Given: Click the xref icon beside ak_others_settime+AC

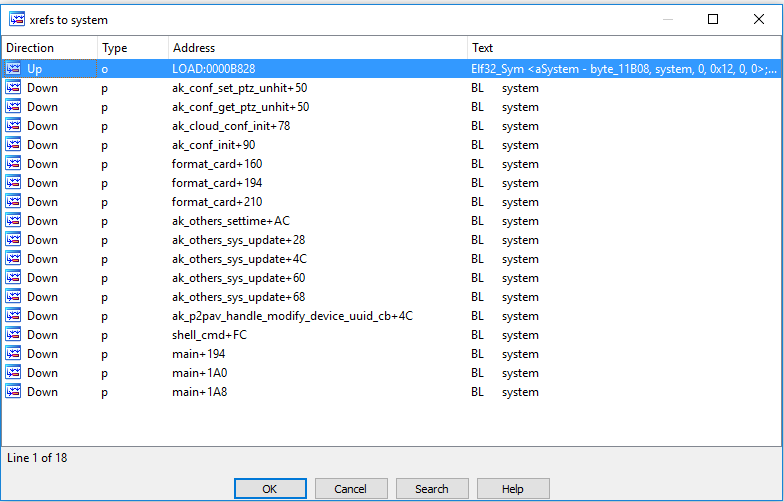Looking at the screenshot, I should tap(14, 220).
